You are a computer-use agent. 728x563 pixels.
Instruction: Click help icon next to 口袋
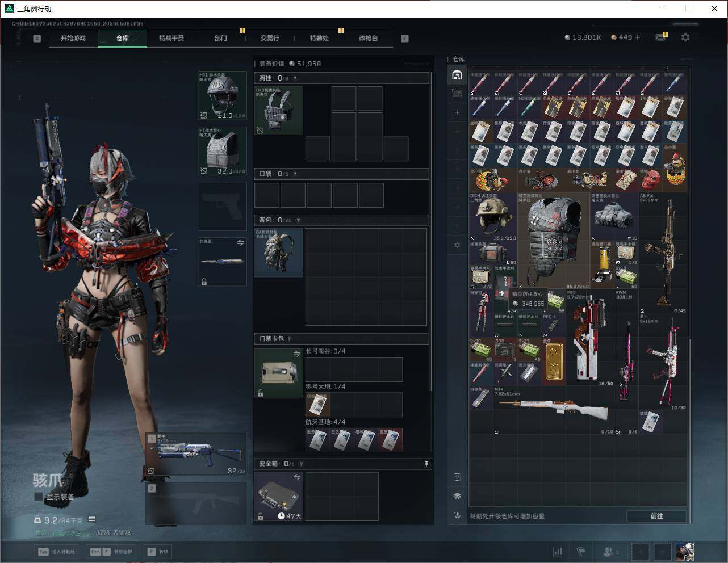tap(295, 174)
